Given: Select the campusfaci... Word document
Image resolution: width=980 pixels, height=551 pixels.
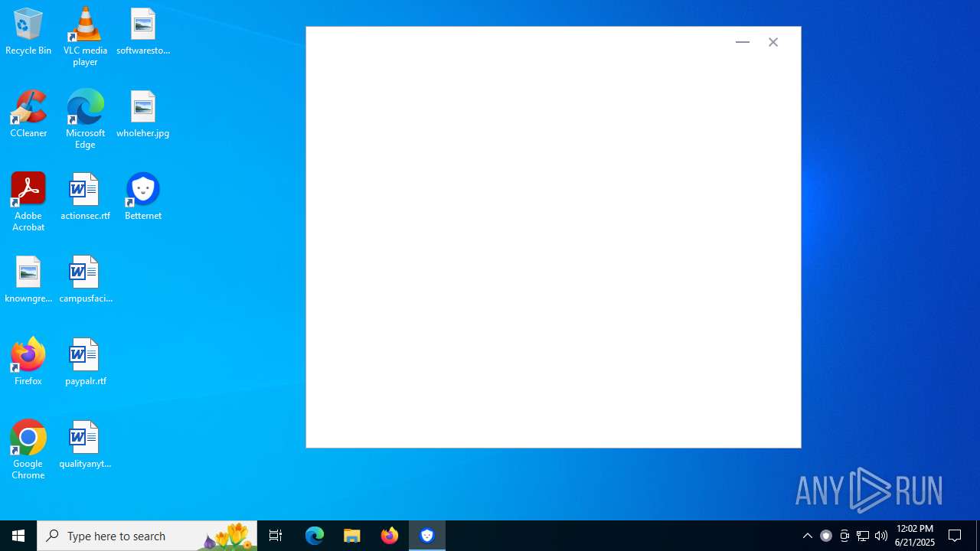Looking at the screenshot, I should [85, 280].
